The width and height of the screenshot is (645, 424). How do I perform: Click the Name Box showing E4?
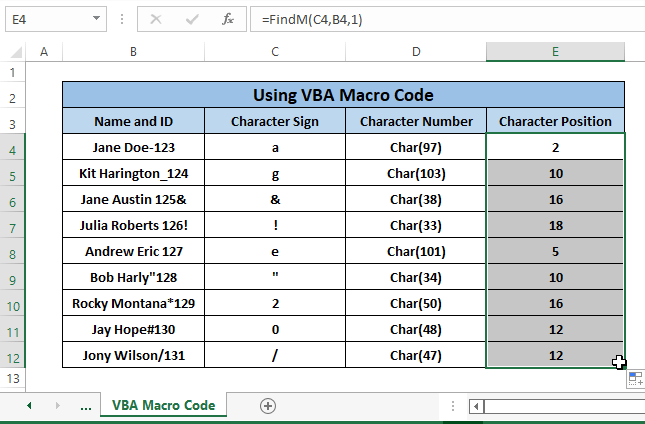point(45,19)
